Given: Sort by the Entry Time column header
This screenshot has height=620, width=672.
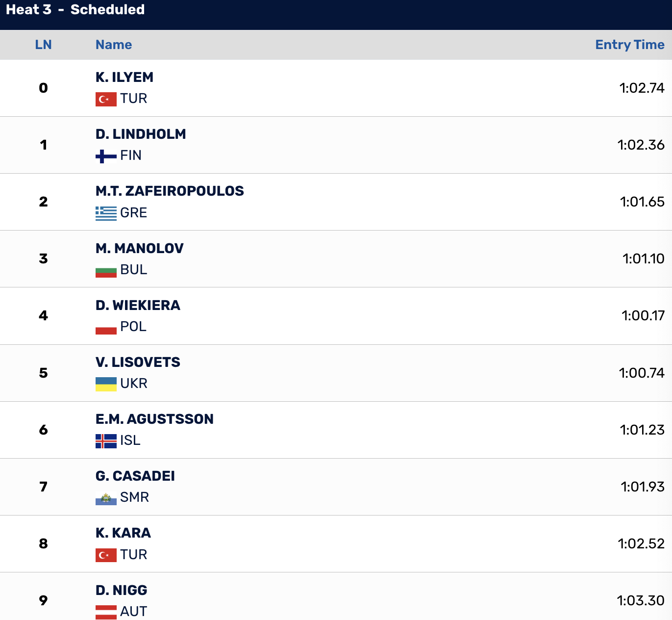Looking at the screenshot, I should click(x=630, y=45).
